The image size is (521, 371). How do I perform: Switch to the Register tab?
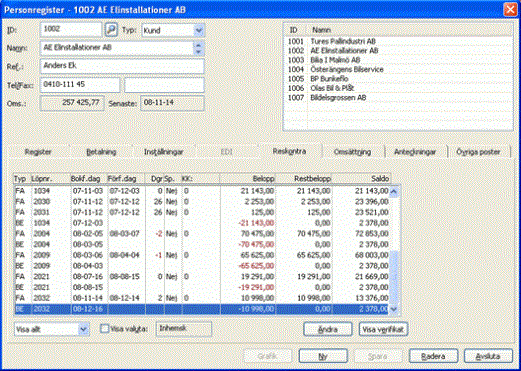pyautogui.click(x=38, y=152)
